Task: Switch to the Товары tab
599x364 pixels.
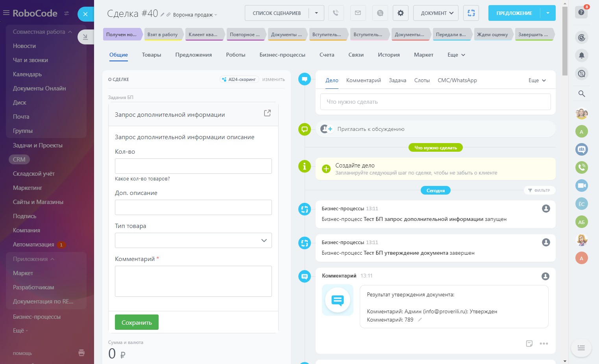Action: (152, 55)
